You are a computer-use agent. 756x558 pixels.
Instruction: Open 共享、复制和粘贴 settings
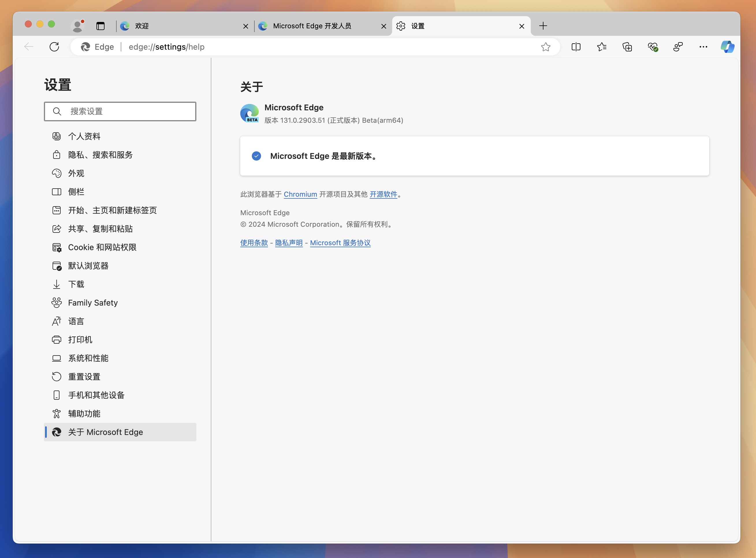coord(120,229)
